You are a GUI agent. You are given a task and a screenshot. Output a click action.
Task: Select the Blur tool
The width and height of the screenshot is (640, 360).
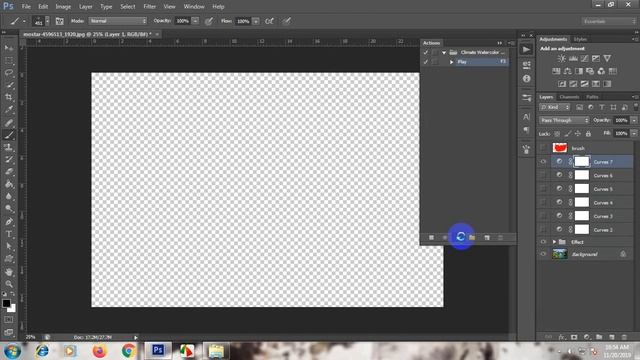[9, 196]
